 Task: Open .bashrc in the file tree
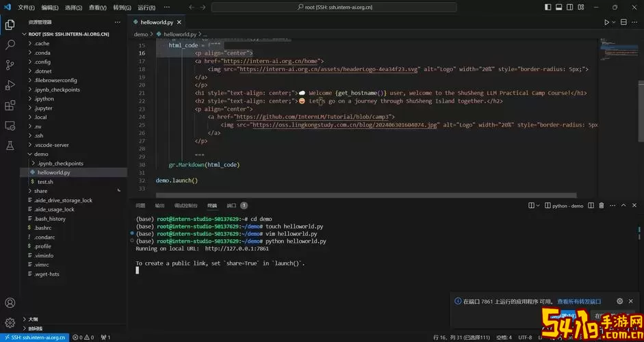(x=42, y=228)
